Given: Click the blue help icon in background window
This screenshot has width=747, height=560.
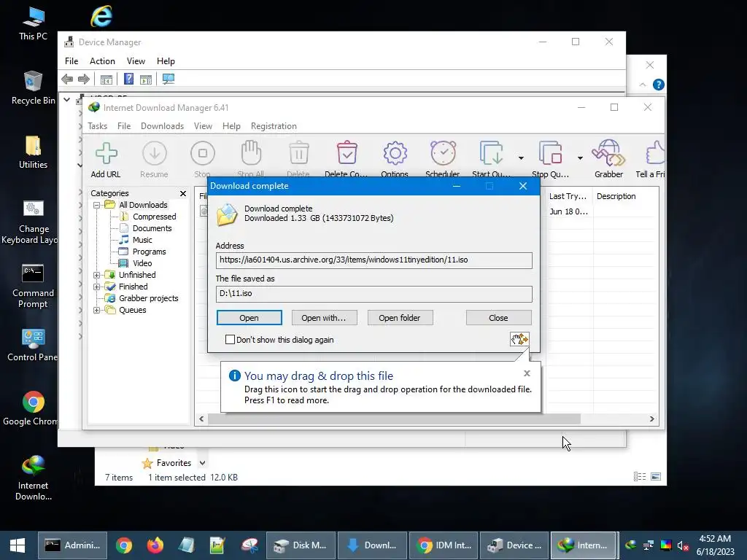Looking at the screenshot, I should click(x=659, y=85).
